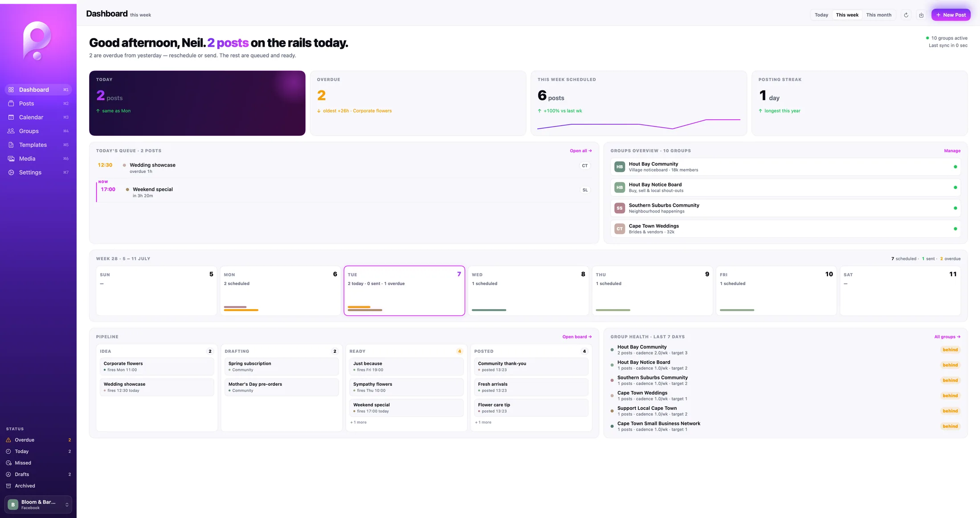Image resolution: width=980 pixels, height=518 pixels.
Task: Click the purple '2 posts' headline link
Action: 228,43
